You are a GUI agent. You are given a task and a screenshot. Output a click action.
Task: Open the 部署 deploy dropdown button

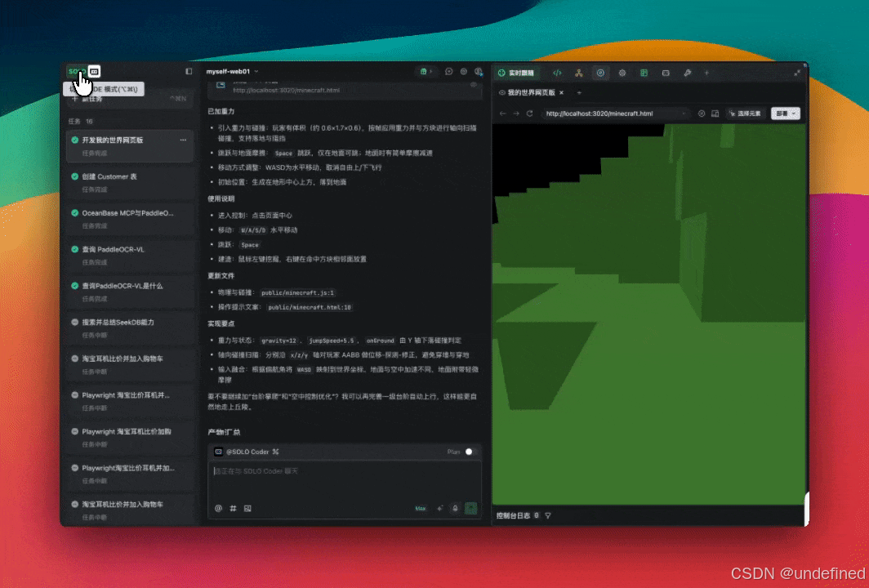tap(786, 113)
